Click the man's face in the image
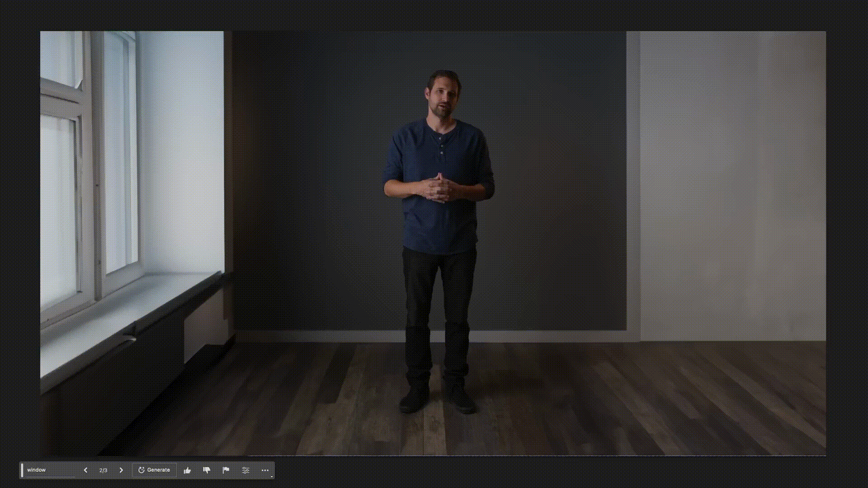Screen dimensions: 868x488 coord(442,99)
